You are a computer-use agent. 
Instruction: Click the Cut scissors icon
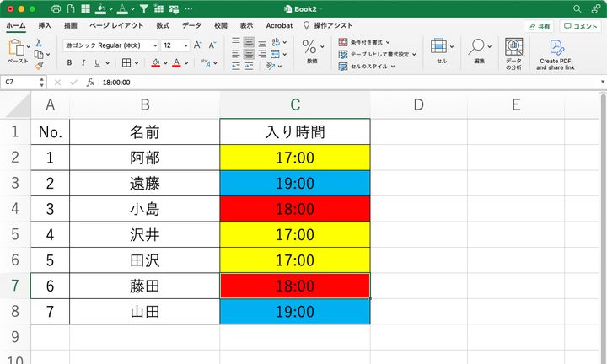(38, 42)
